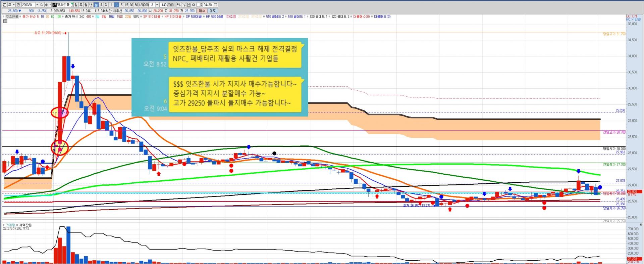Click the 당일시가 28,200 price label
Screen dimensions: 644x264
coord(614,148)
